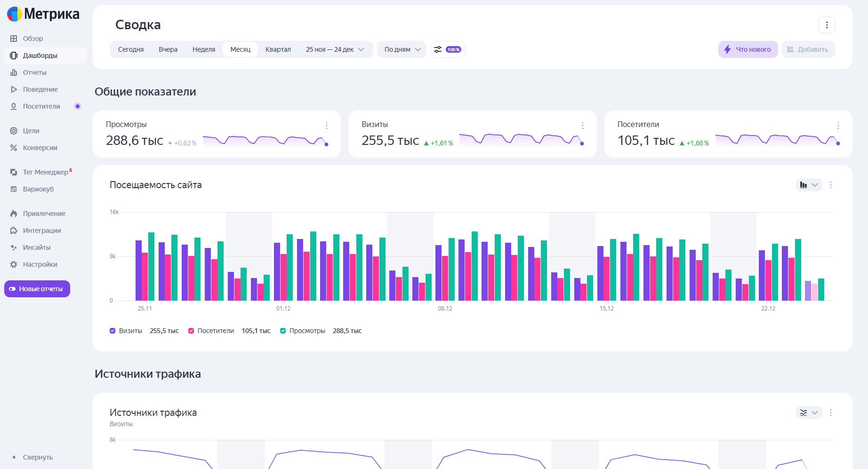The image size is (868, 469).
Task: Open the date range 25 ноя — 24 дек dropdown
Action: pyautogui.click(x=335, y=49)
